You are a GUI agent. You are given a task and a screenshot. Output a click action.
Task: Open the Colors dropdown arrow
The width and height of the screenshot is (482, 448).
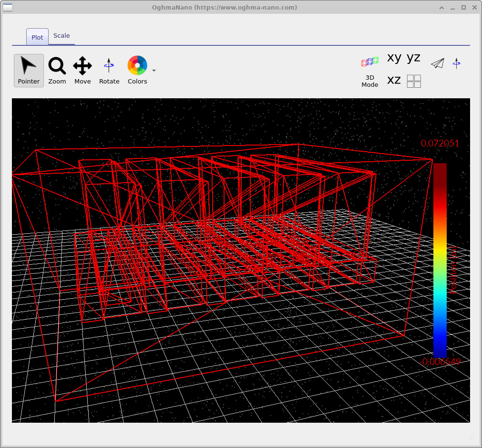[x=154, y=70]
